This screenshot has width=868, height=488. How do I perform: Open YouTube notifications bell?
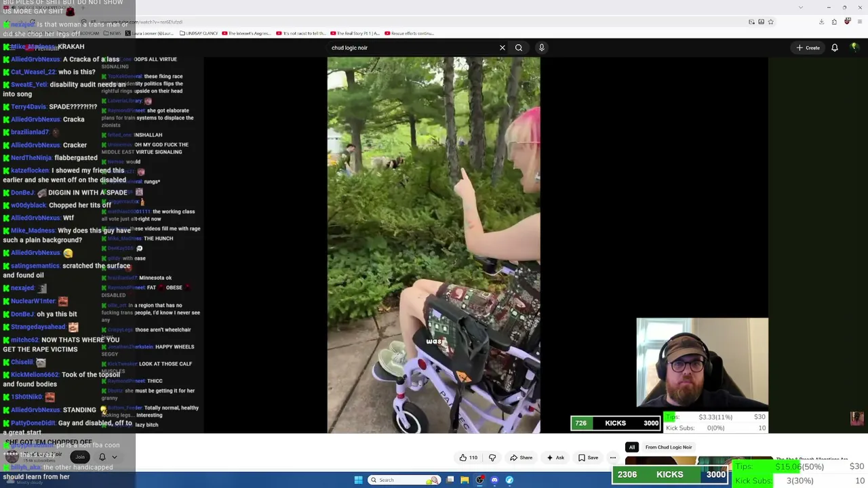click(835, 47)
